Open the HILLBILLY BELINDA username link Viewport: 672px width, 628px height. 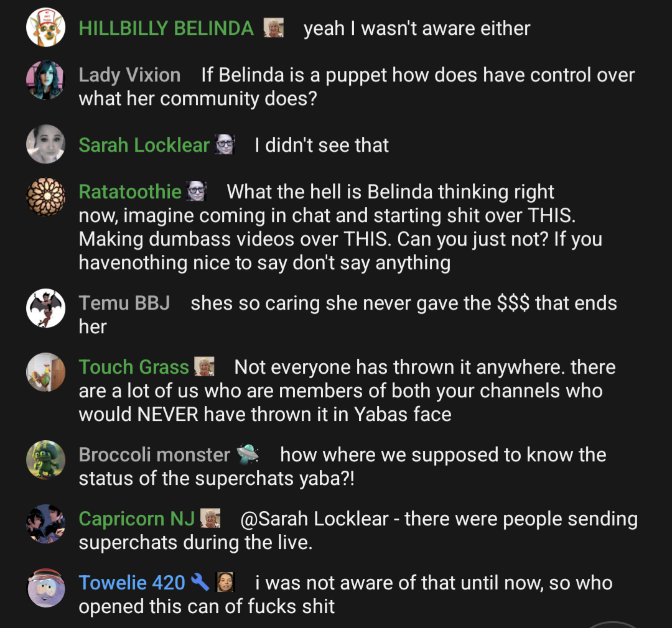[x=166, y=28]
